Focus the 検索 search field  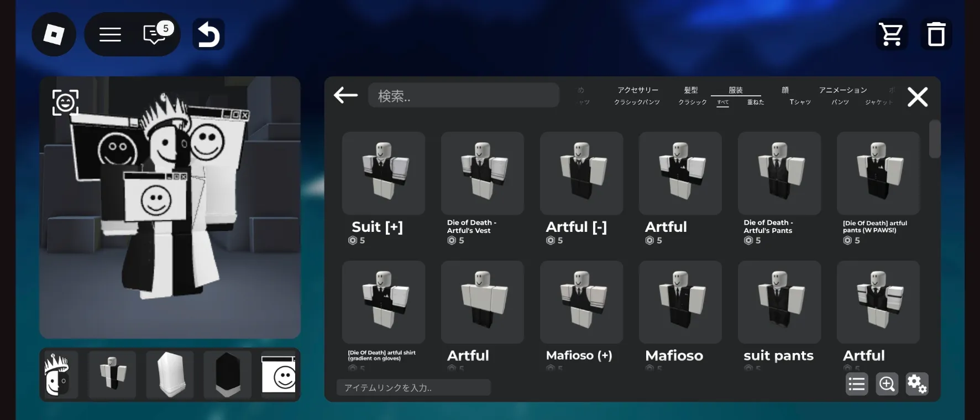pos(464,95)
